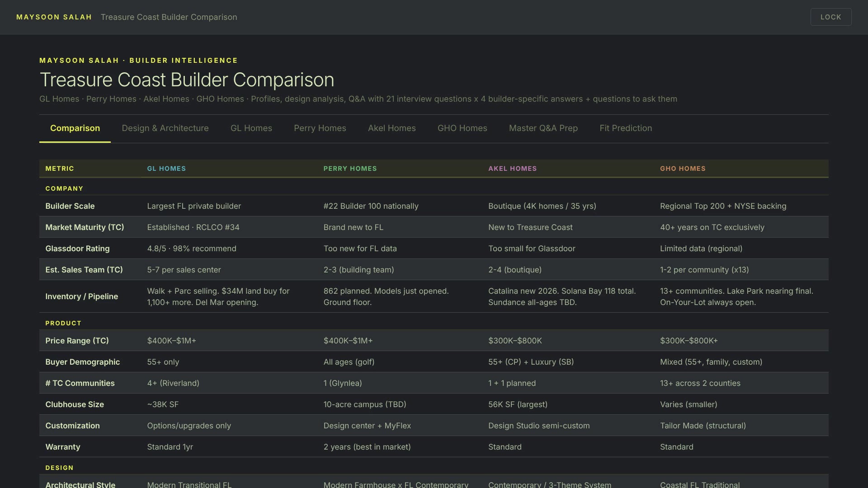The width and height of the screenshot is (868, 488).
Task: Click the Price Range (TC) label
Action: (77, 341)
